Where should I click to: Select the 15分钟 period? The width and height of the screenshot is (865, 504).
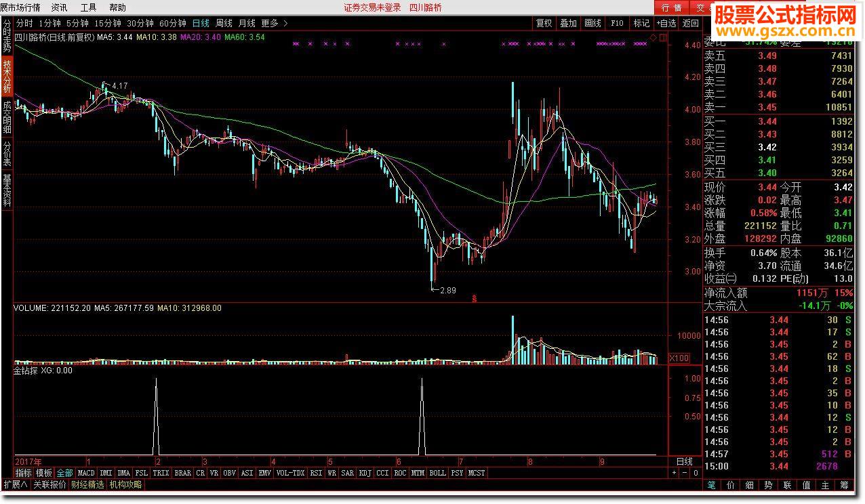108,23
